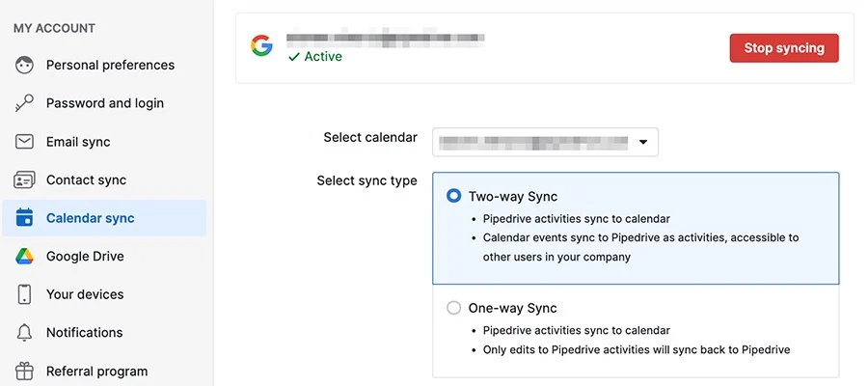The width and height of the screenshot is (868, 386).
Task: Click the Your devices phone icon
Action: point(24,294)
